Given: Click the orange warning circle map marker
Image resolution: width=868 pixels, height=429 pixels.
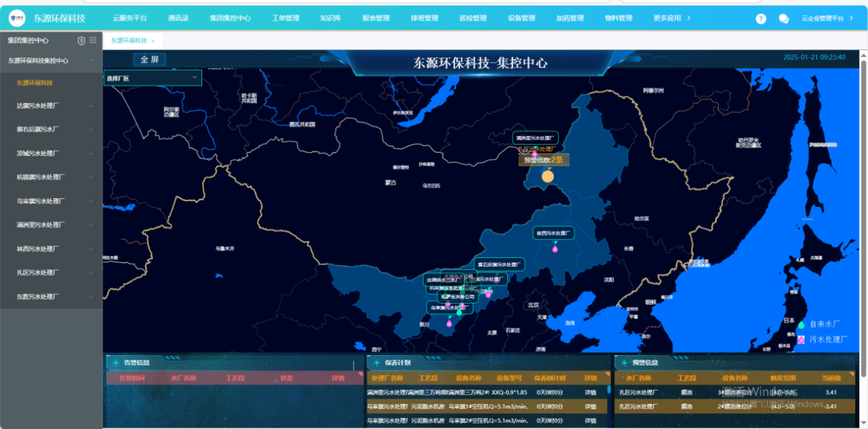Looking at the screenshot, I should pos(547,177).
